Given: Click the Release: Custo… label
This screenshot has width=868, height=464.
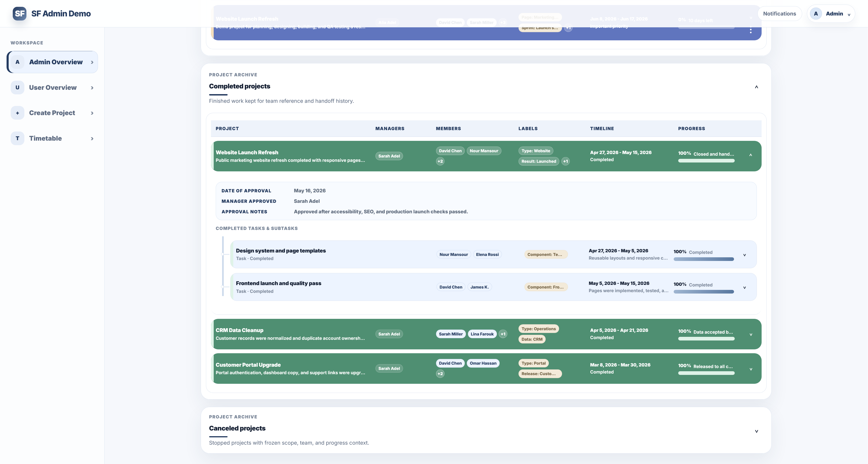Looking at the screenshot, I should tap(540, 374).
